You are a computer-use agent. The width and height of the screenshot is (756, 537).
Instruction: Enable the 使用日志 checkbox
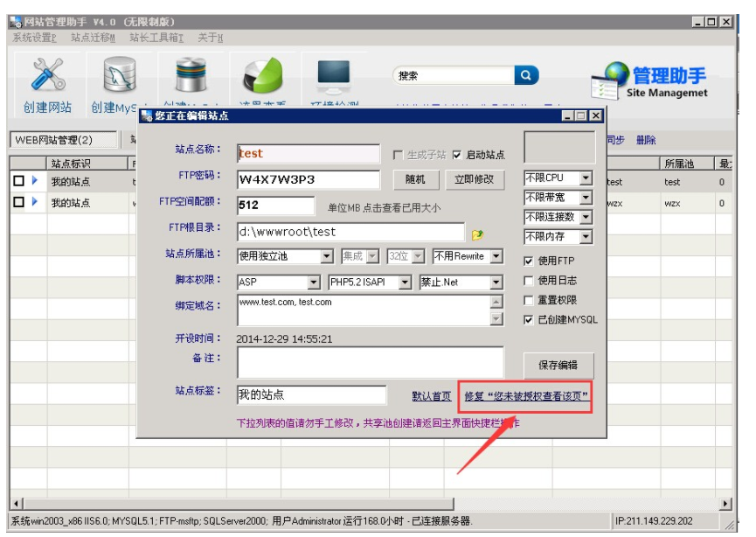coord(528,281)
